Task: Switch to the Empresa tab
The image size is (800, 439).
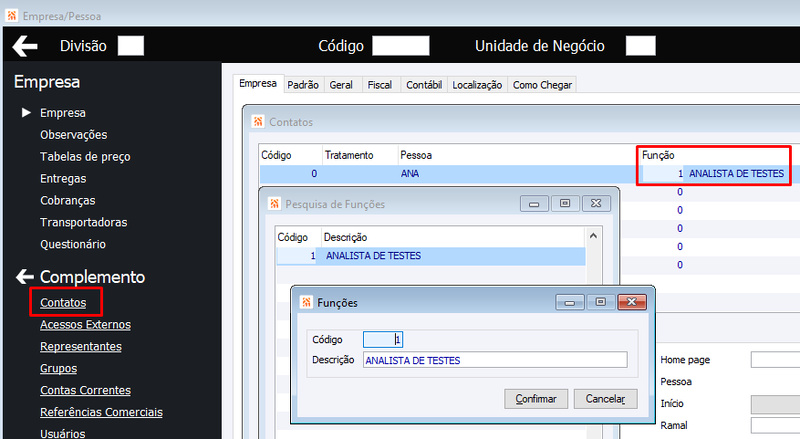Action: [x=258, y=84]
